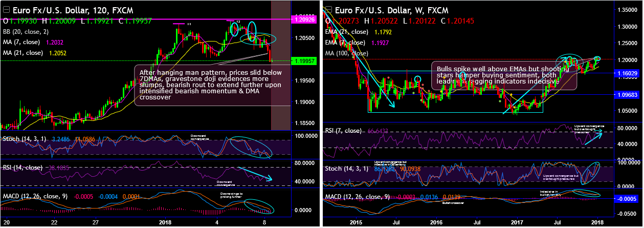Click the blue -0.0005 MACD axis label
The image size is (644, 228).
pyautogui.click(x=627, y=198)
